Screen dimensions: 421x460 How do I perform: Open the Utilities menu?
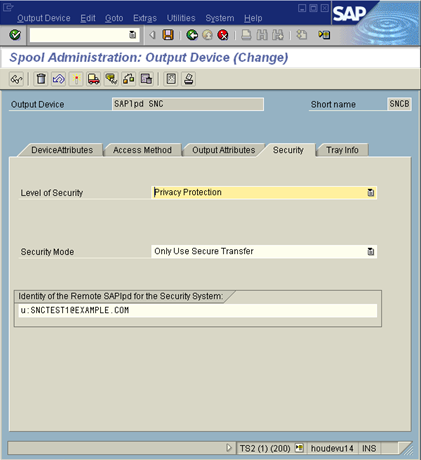(x=181, y=18)
